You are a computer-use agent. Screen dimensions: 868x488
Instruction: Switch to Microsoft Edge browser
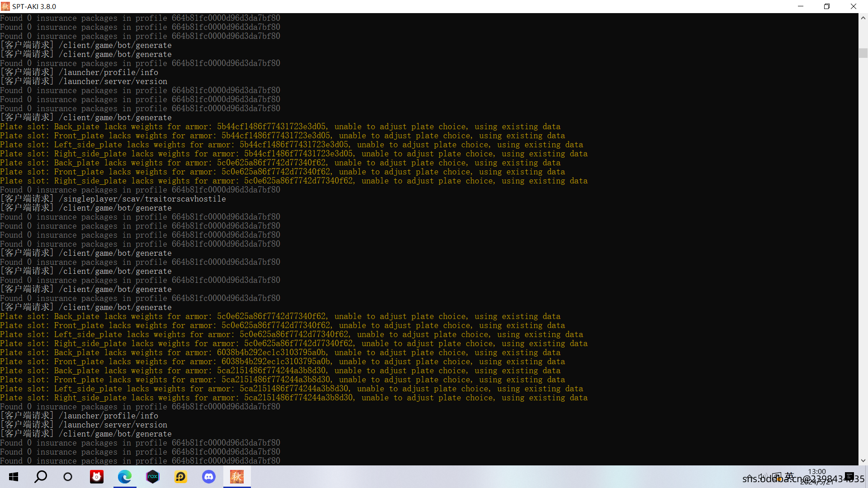point(125,477)
